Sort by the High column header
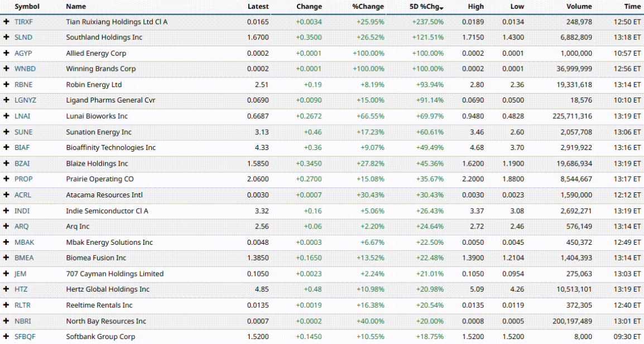Screen dimensions: 644x344 (x=476, y=7)
